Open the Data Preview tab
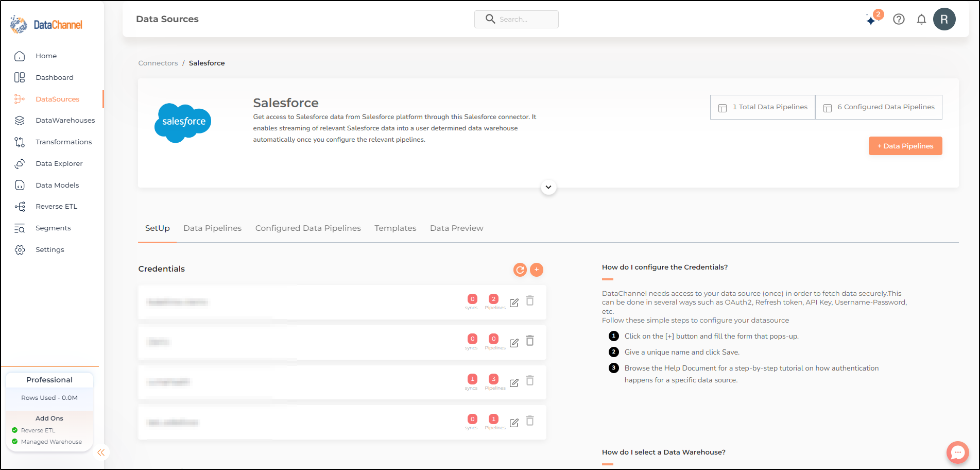This screenshot has width=980, height=470. [x=456, y=228]
